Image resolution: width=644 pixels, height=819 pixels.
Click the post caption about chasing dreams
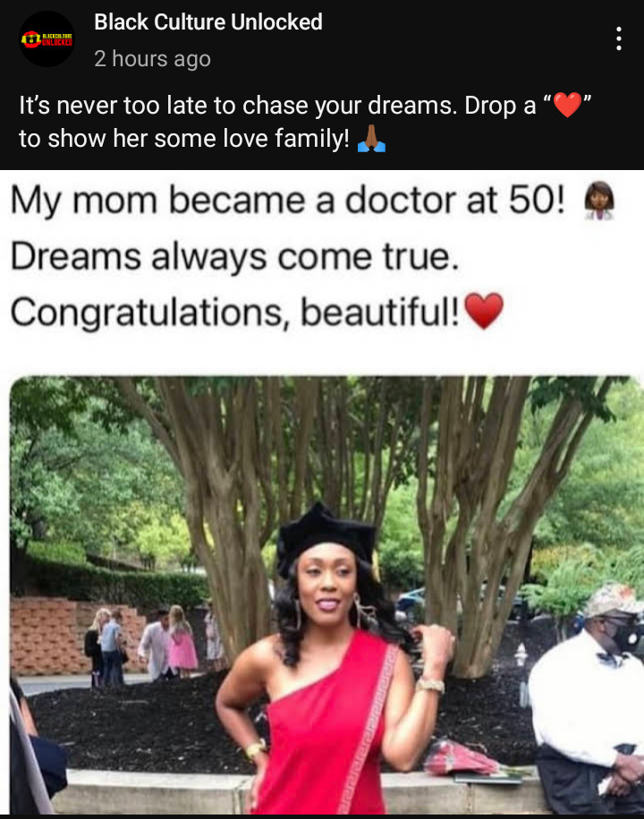pyautogui.click(x=306, y=122)
